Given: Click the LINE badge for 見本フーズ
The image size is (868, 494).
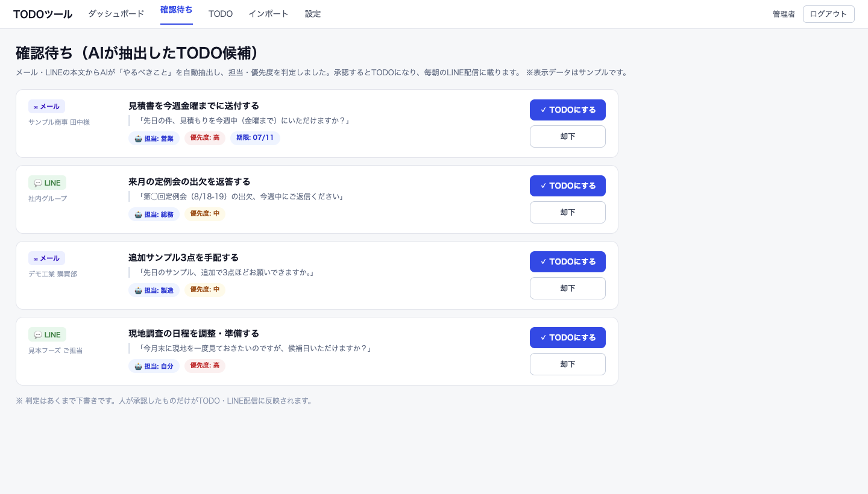Looking at the screenshot, I should tap(47, 334).
